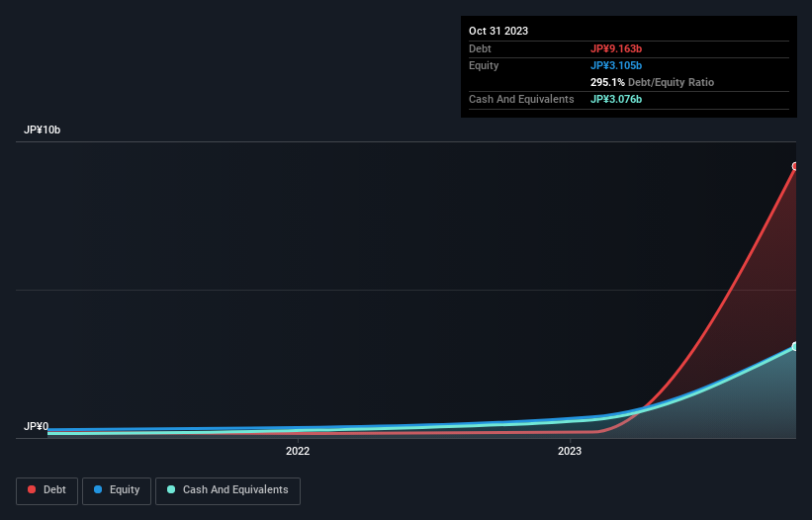Click the Equity label in tooltip
Viewport: 812px width, 520px height.
tap(484, 65)
